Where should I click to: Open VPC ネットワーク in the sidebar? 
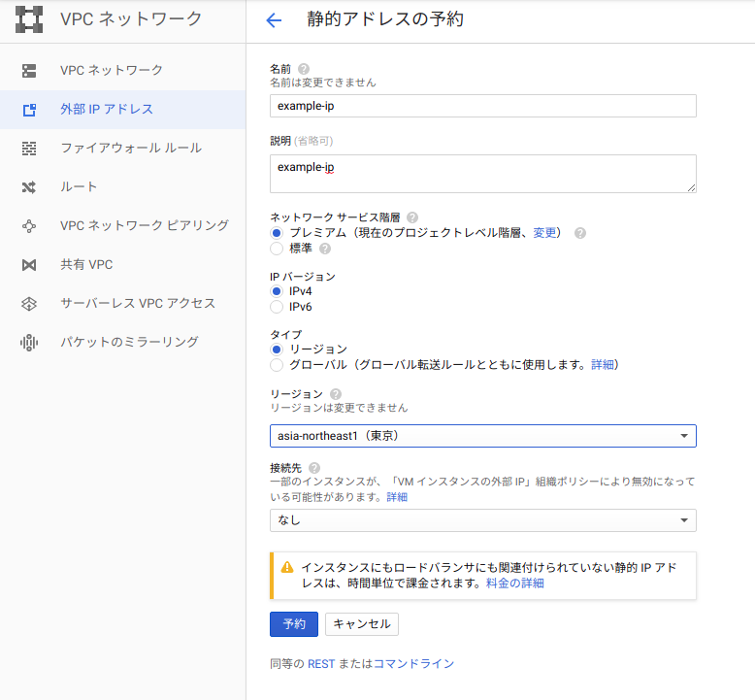[123, 70]
